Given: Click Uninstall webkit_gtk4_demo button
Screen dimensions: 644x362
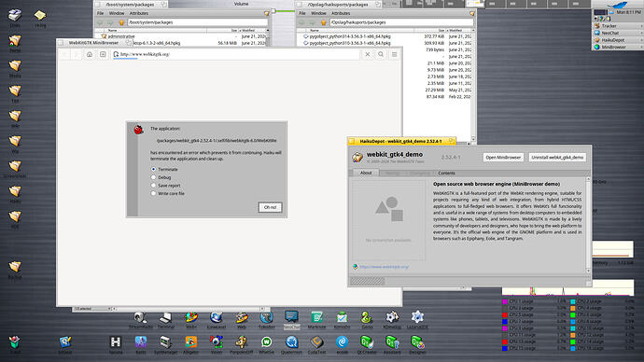Looking at the screenshot, I should 557,157.
